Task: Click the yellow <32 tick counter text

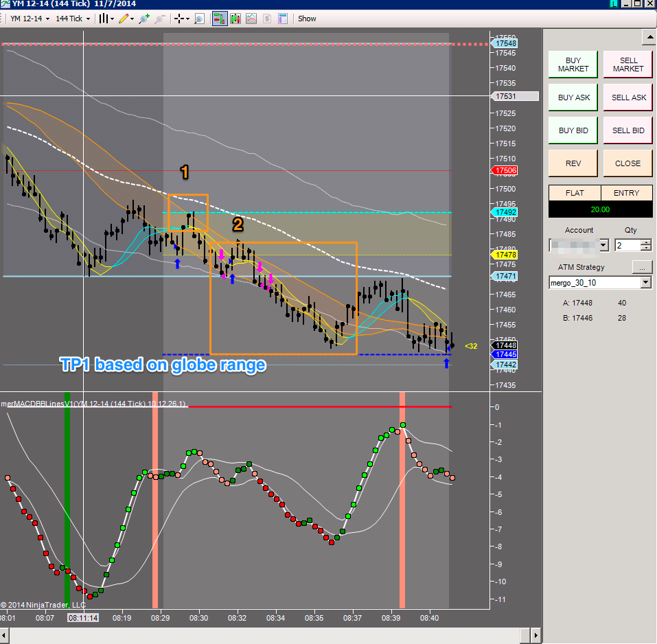Action: (x=471, y=346)
